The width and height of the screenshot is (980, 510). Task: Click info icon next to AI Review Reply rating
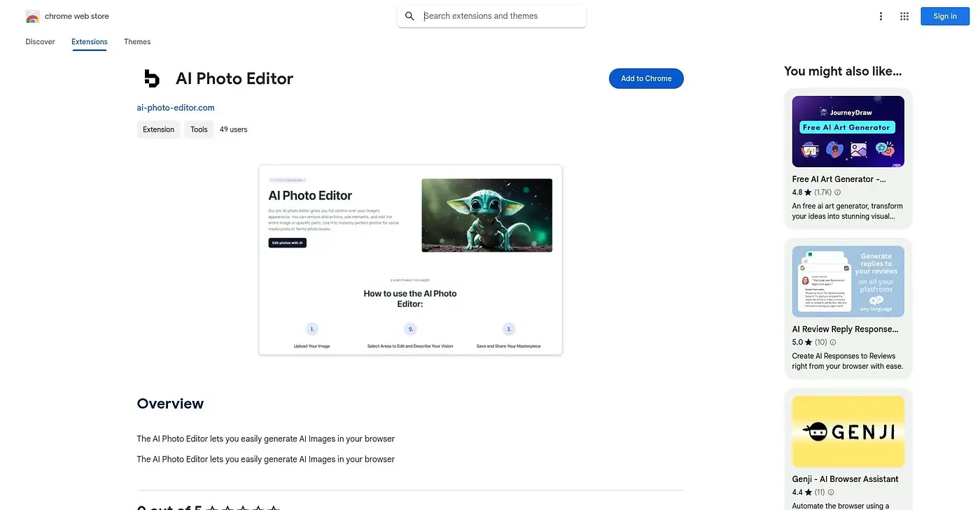tap(833, 343)
